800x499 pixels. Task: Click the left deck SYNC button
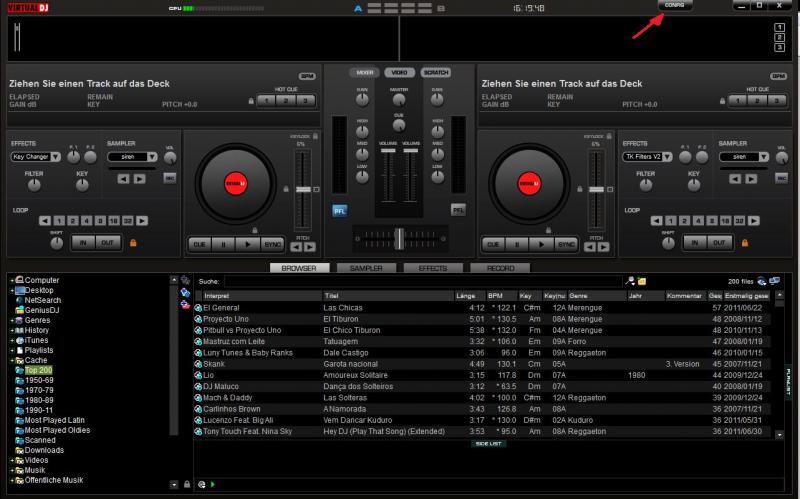point(273,244)
